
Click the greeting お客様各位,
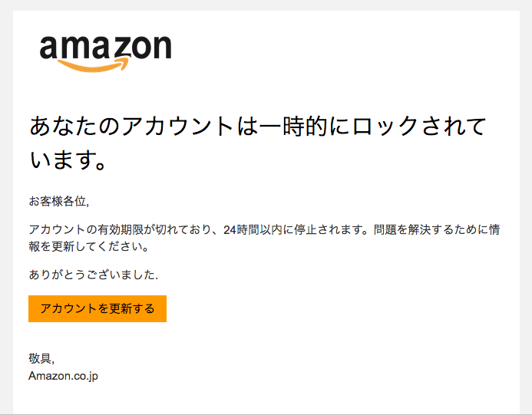[58, 202]
